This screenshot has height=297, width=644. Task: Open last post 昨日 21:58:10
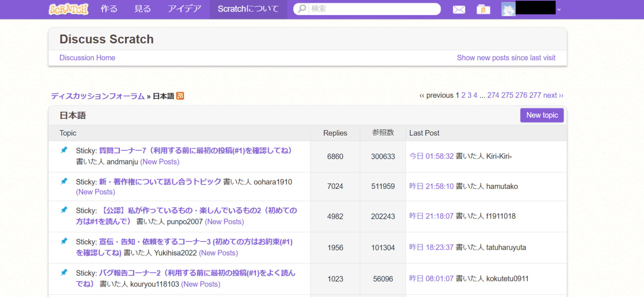[x=431, y=186]
